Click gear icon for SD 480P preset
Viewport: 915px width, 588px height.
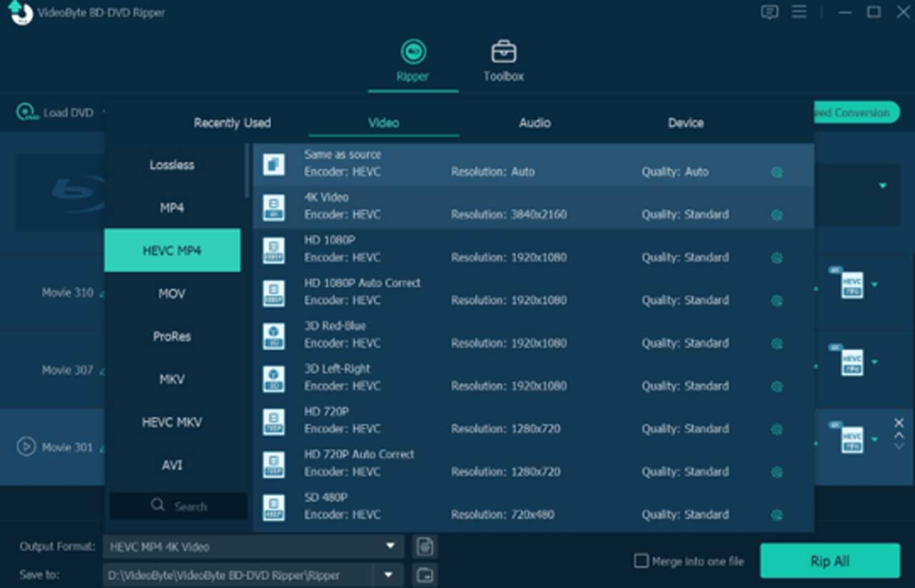[776, 515]
